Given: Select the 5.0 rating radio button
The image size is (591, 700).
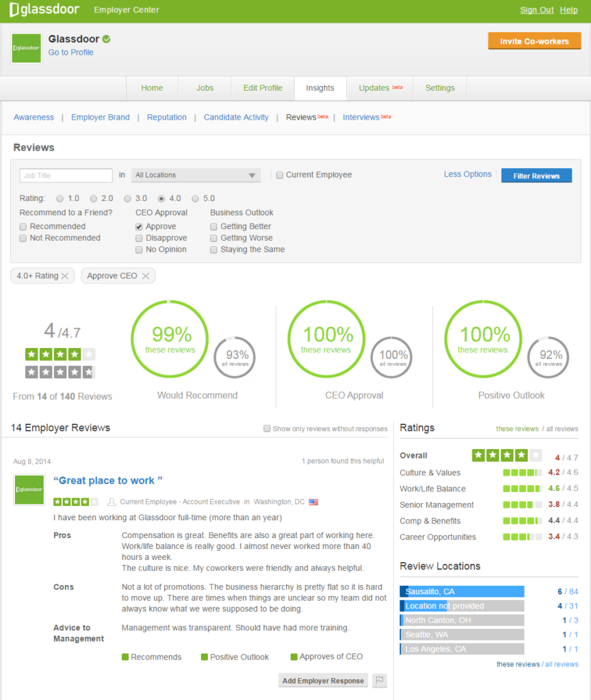Looking at the screenshot, I should pyautogui.click(x=195, y=199).
